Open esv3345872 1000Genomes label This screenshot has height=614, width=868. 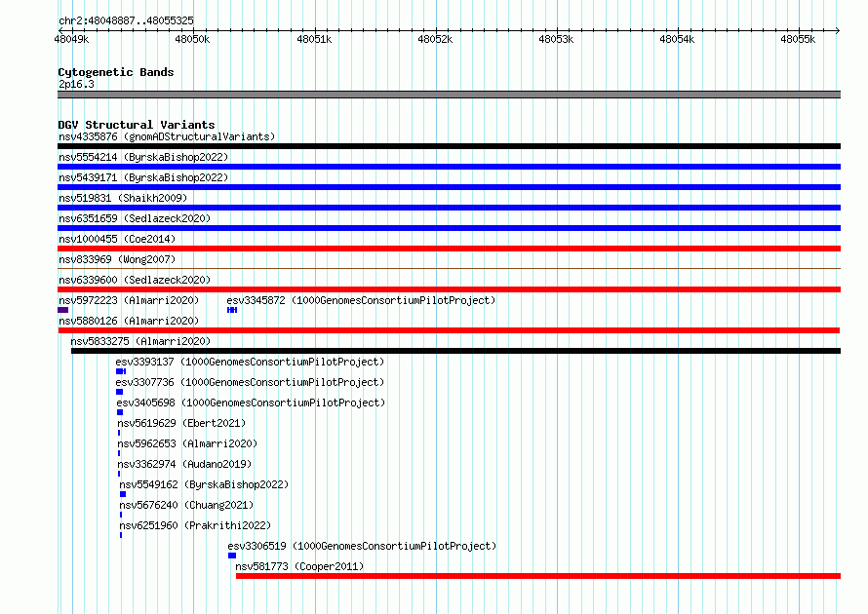click(361, 300)
